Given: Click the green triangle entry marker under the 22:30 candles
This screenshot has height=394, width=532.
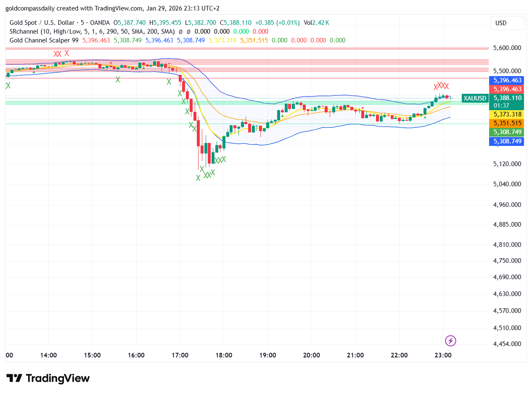Looking at the screenshot, I should 425,118.
